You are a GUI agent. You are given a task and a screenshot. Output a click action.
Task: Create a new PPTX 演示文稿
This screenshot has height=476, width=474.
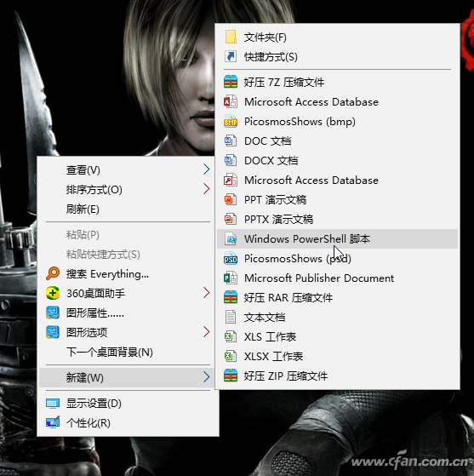point(338,219)
